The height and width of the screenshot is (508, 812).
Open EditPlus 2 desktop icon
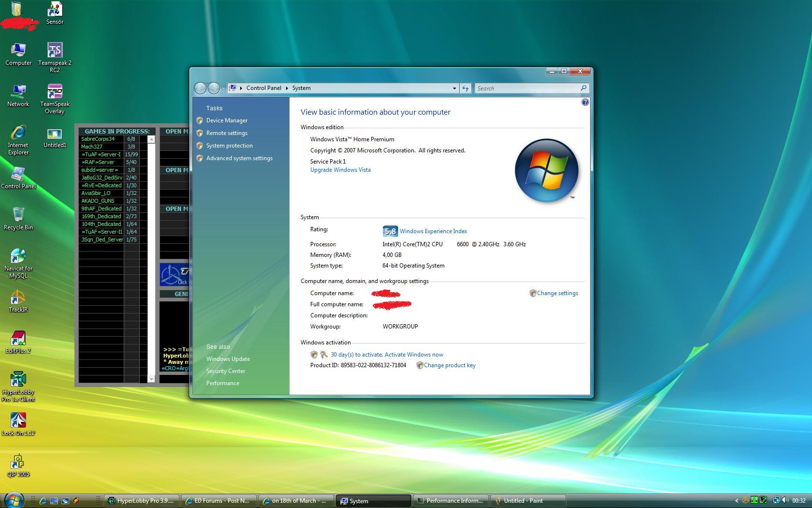[18, 342]
